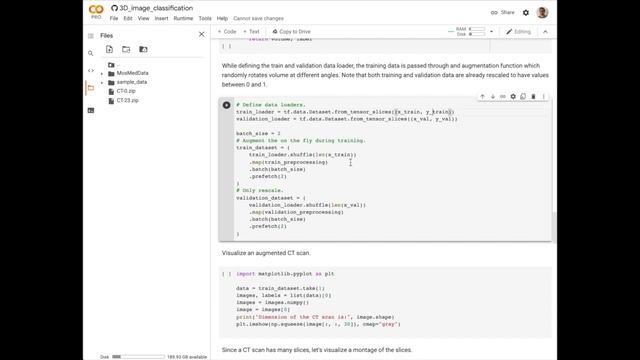Delete the selected cell
This screenshot has height=360, width=640.
coord(533,97)
